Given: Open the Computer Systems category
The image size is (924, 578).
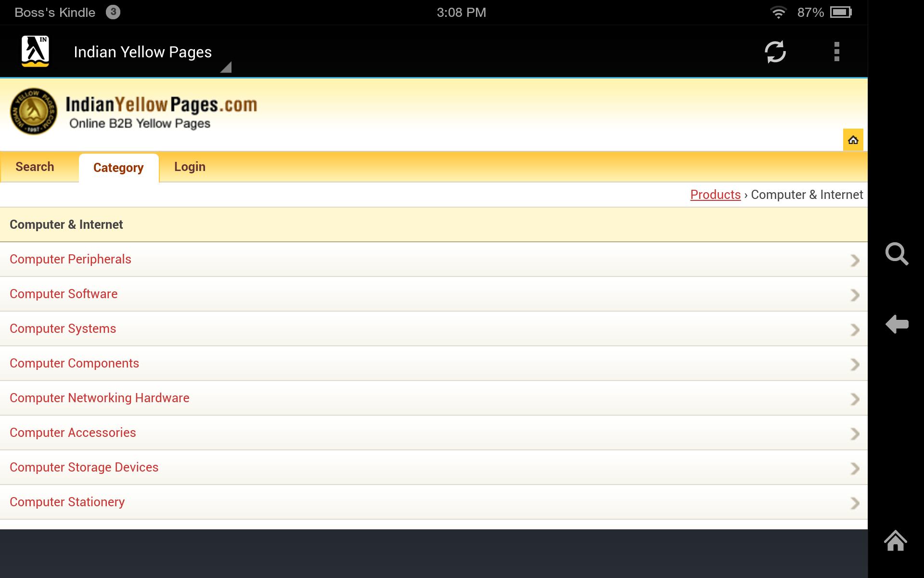Looking at the screenshot, I should click(x=63, y=328).
